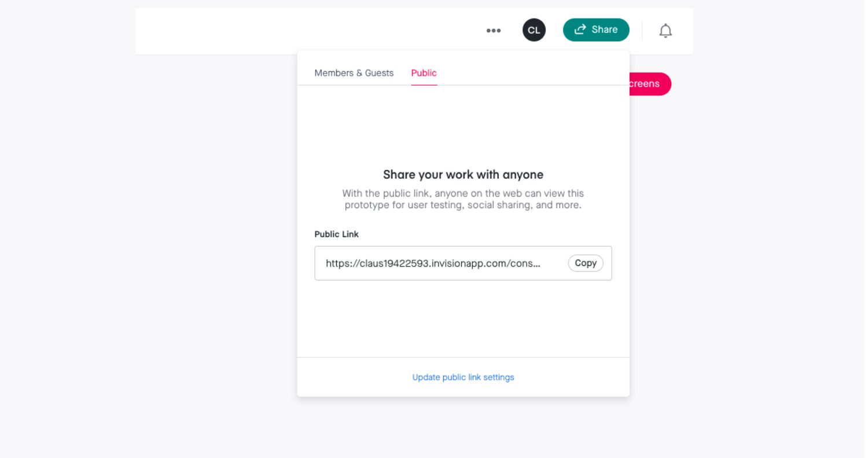Click the truncated invisionapp.com URL text
The width and height of the screenshot is (868, 458).
tap(433, 263)
